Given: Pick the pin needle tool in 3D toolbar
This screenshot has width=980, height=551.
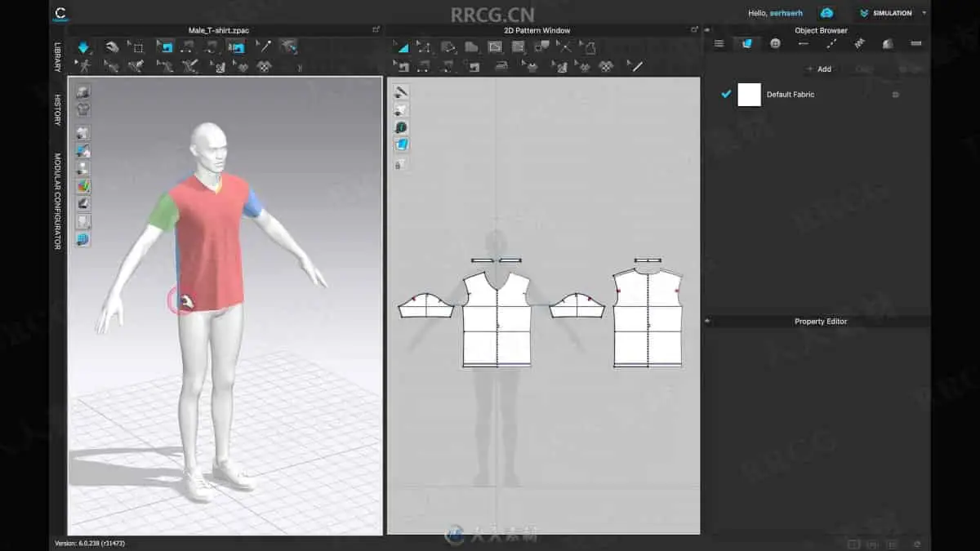Looking at the screenshot, I should click(263, 47).
